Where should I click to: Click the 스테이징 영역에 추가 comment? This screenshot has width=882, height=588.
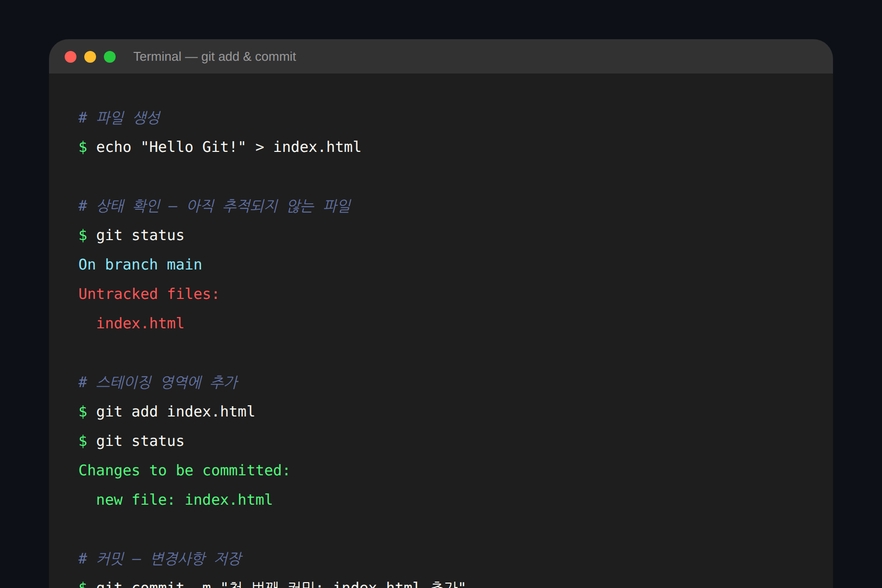[158, 382]
